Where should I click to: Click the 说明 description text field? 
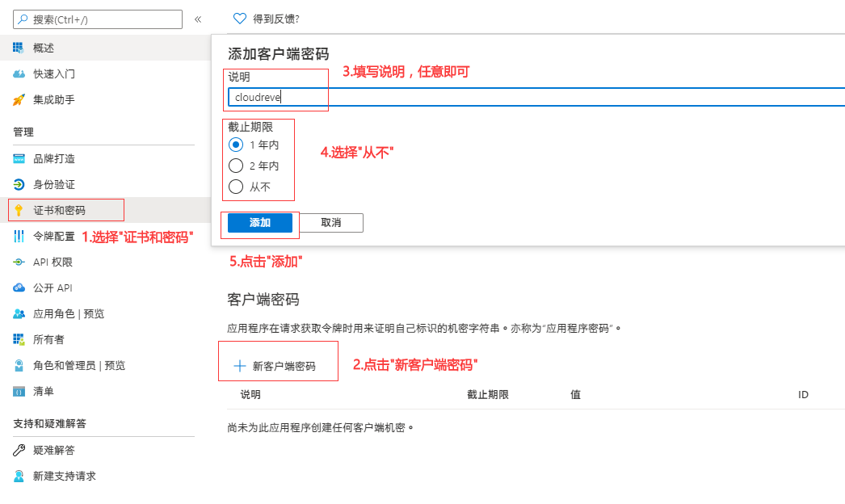533,97
